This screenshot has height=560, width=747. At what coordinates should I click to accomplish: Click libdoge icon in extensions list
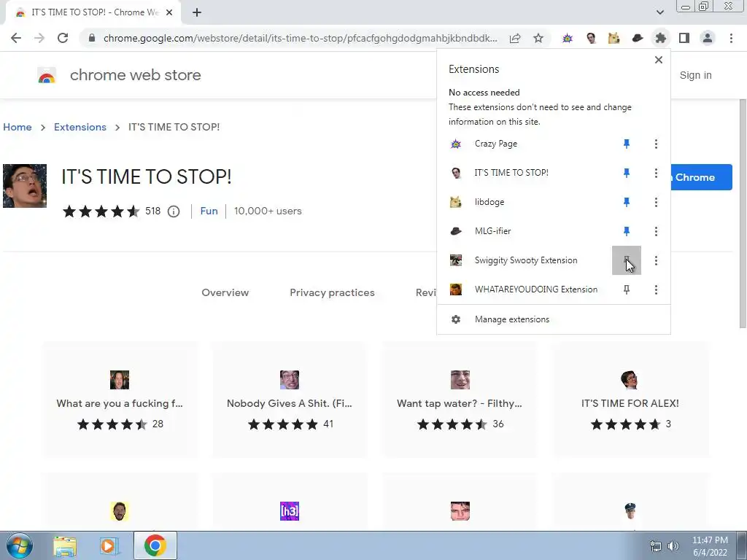tap(456, 202)
